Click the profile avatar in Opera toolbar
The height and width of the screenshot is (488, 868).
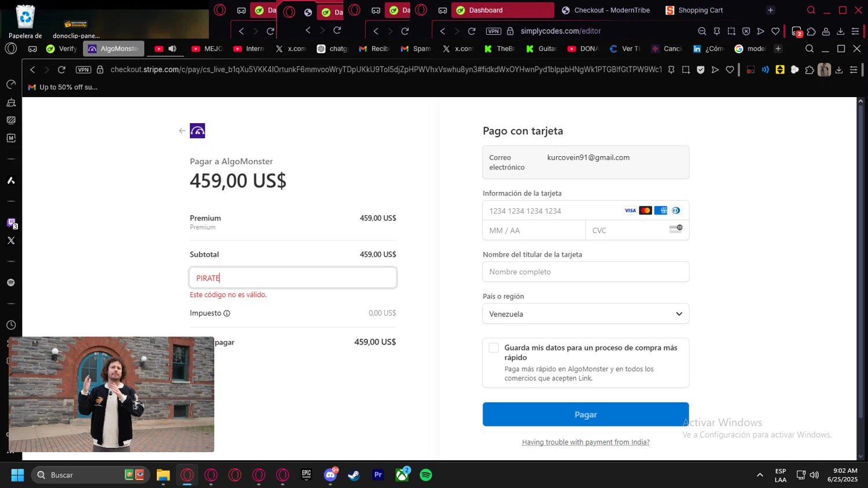(825, 70)
